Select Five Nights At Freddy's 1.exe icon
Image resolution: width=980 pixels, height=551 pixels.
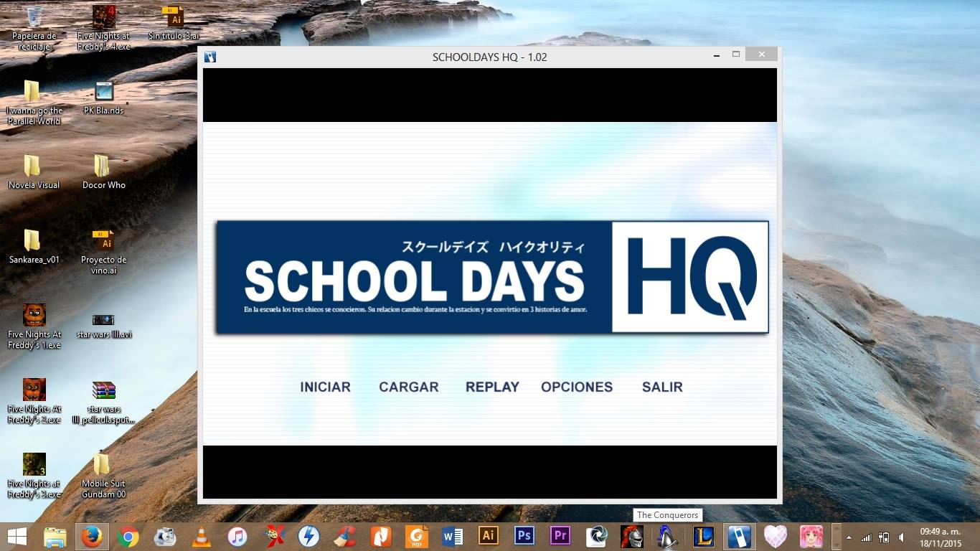(x=34, y=326)
